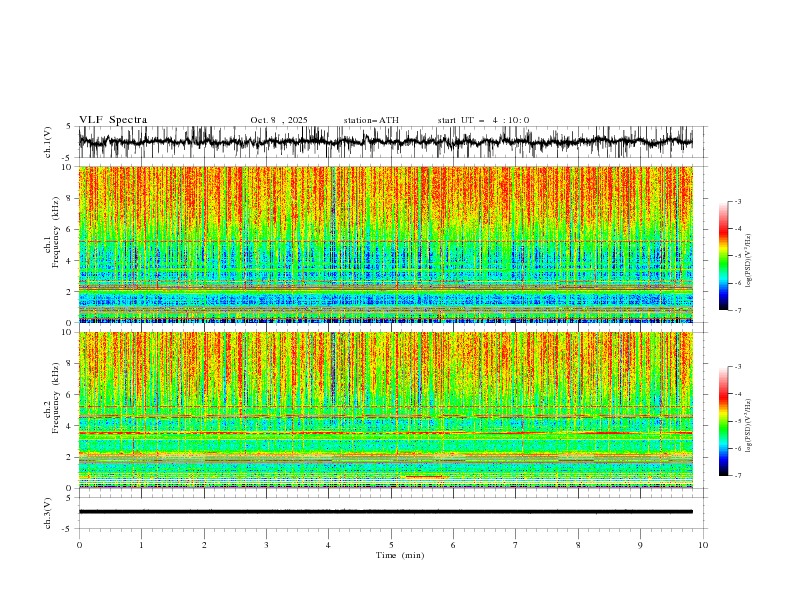Select the ch.2 "Frequency (kHz)" axis label
Viewport: 792px width, 612px height.
56,398
